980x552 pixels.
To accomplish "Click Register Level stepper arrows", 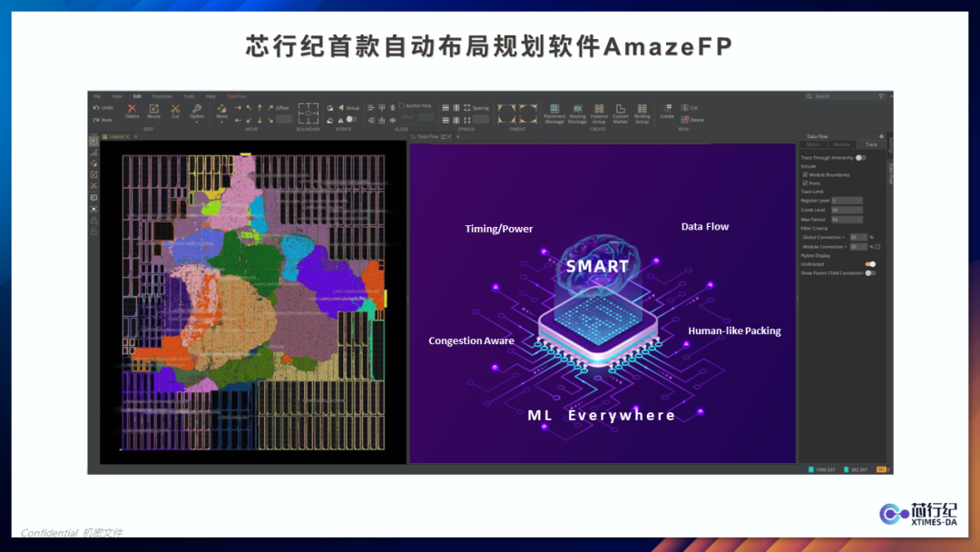I will pyautogui.click(x=859, y=201).
